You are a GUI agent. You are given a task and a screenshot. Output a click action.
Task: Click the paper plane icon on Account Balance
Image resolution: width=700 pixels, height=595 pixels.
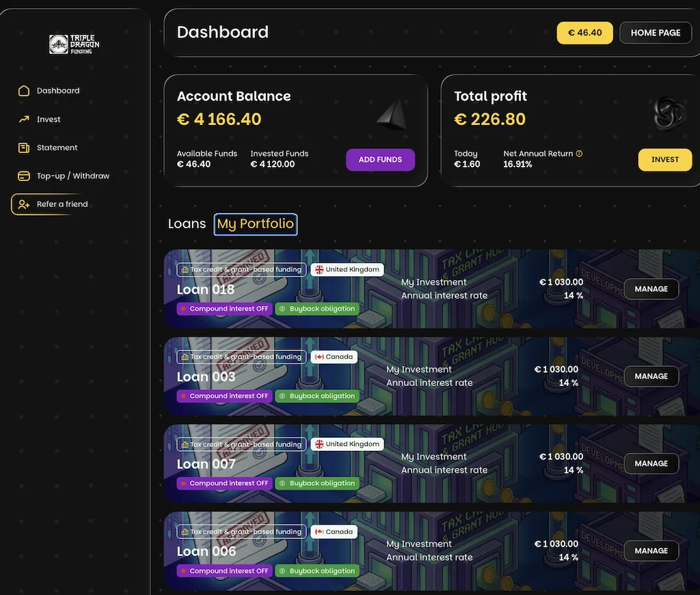pos(391,115)
